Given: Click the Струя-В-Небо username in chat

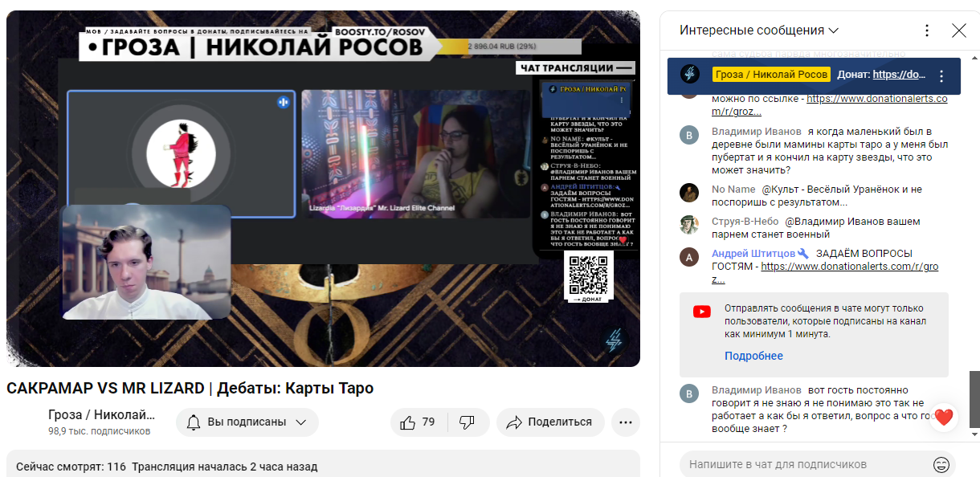Looking at the screenshot, I should (745, 222).
